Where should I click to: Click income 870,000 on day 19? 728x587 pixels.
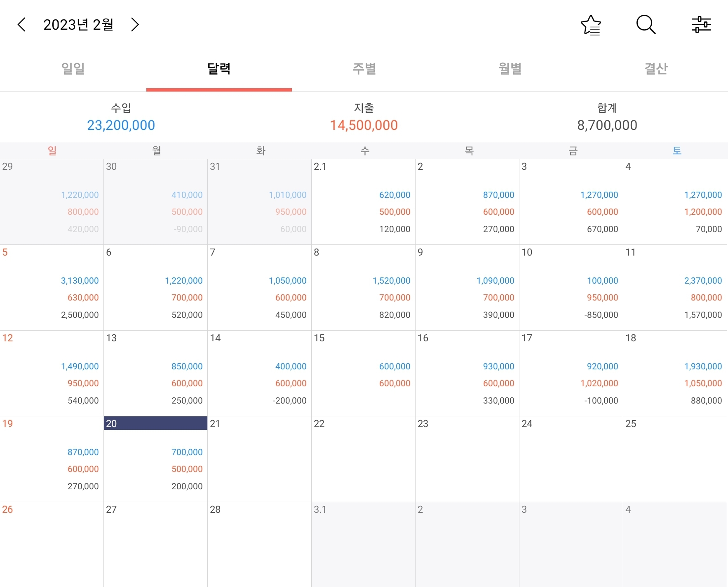83,452
